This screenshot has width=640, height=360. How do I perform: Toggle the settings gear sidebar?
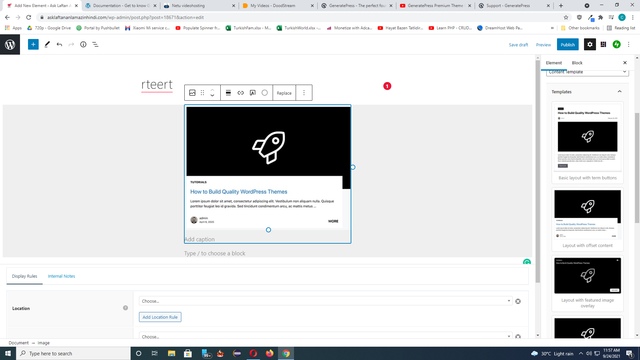(x=590, y=44)
